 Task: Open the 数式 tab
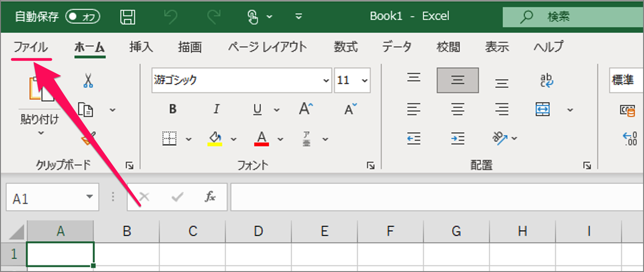click(x=345, y=47)
